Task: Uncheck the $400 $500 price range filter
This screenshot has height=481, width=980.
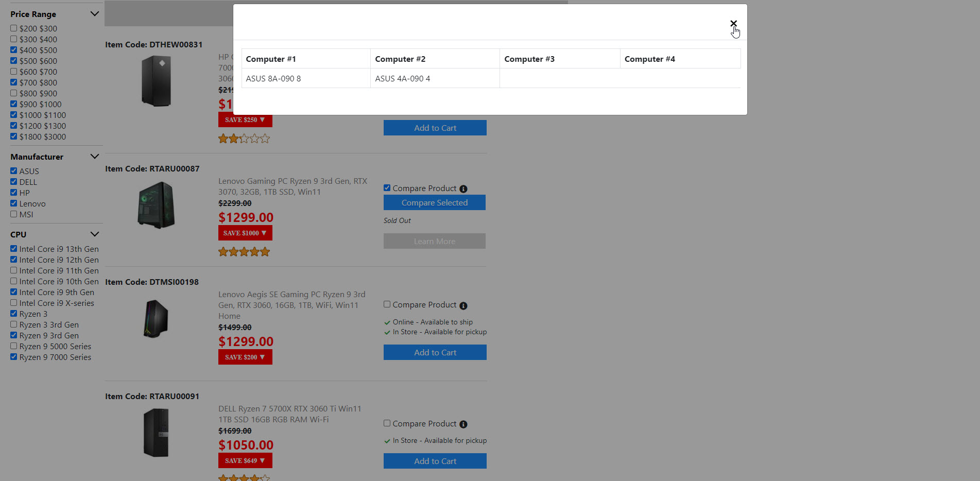Action: 14,50
